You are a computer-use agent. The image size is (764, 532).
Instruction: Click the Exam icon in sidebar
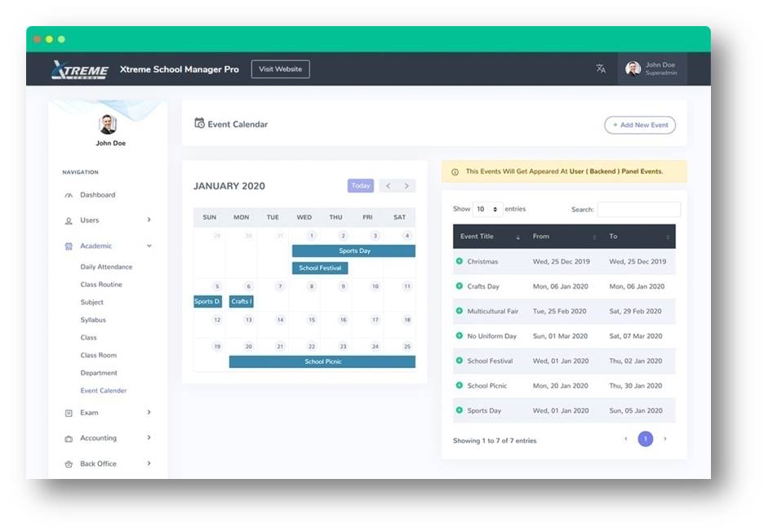(69, 414)
